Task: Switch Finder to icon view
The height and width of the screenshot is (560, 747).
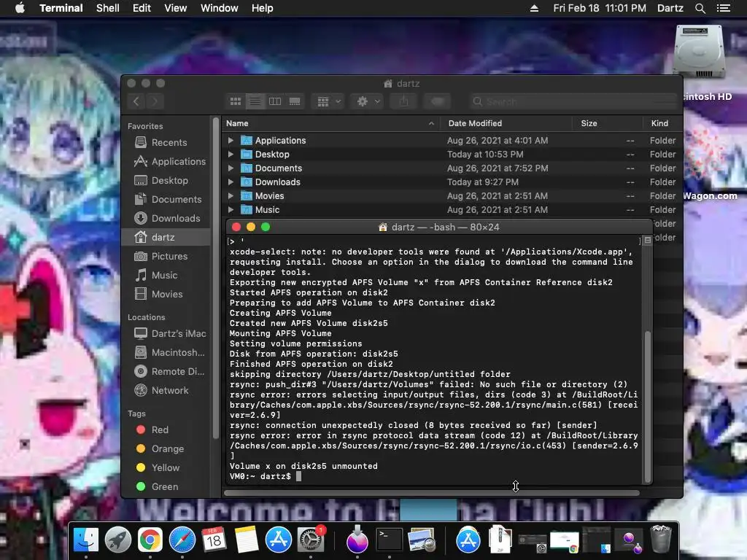Action: coord(236,101)
